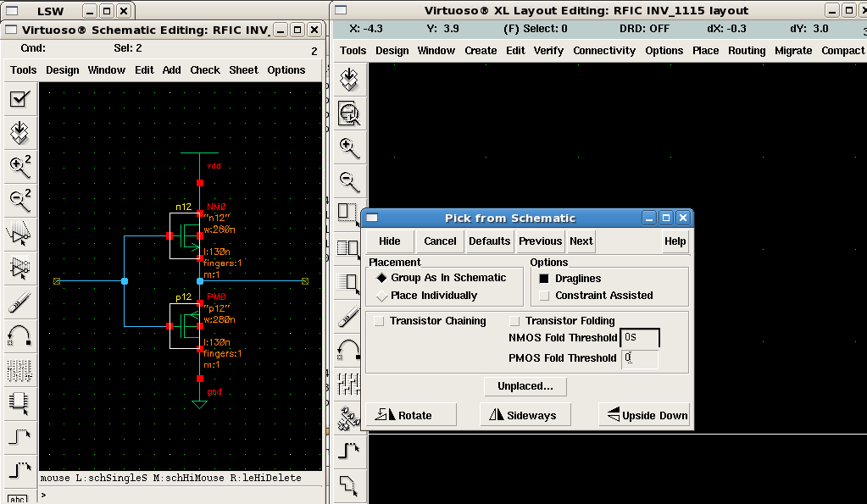Image resolution: width=867 pixels, height=504 pixels.
Task: Click Save icon in schematic editor toolbar
Action: click(20, 133)
